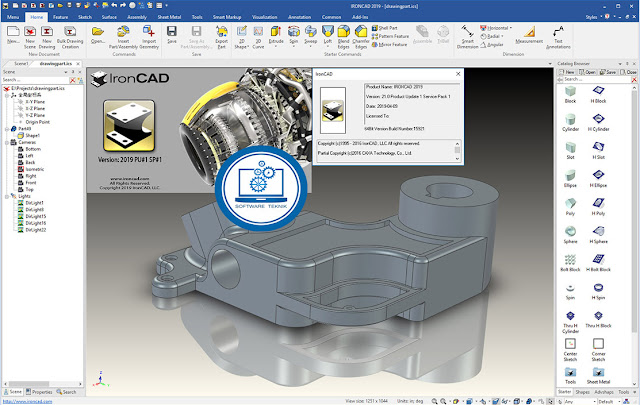This screenshot has height=405, width=640.
Task: Select the Block shape in catalog
Action: click(x=570, y=95)
